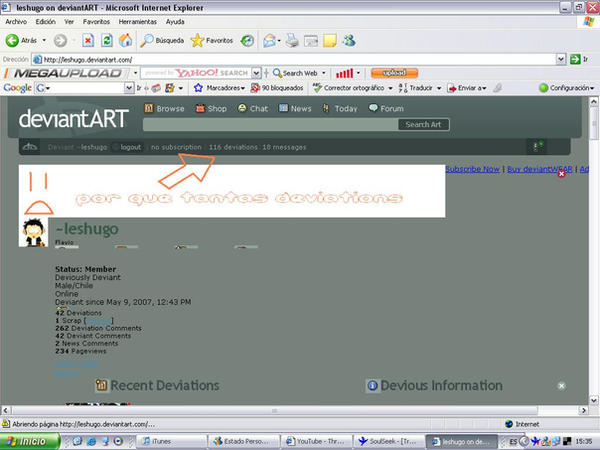Open the Subscribe Now link
The width and height of the screenshot is (600, 450).
click(473, 169)
